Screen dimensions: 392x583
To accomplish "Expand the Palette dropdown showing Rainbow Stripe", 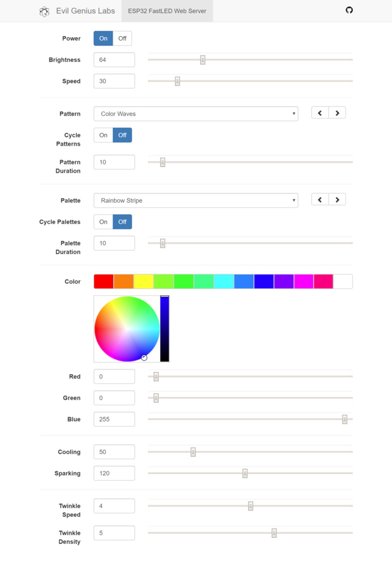I will point(196,201).
